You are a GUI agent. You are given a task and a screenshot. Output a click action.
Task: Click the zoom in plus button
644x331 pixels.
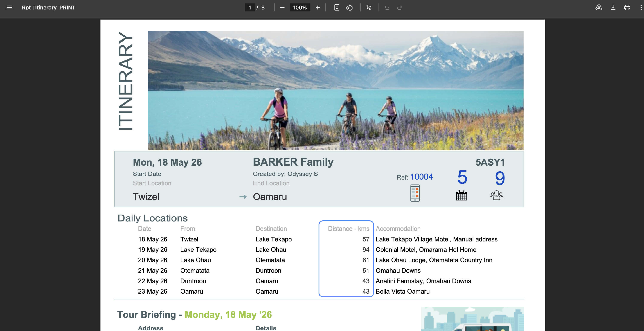(x=317, y=8)
